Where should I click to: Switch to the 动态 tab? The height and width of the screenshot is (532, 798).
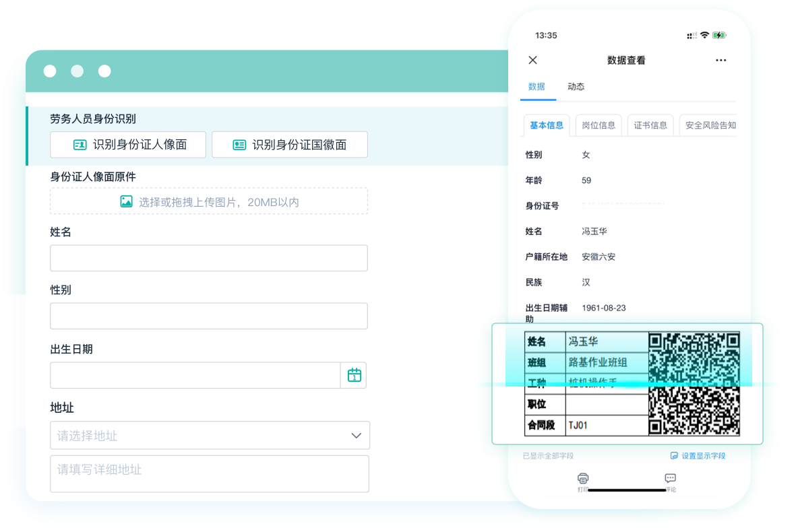576,86
